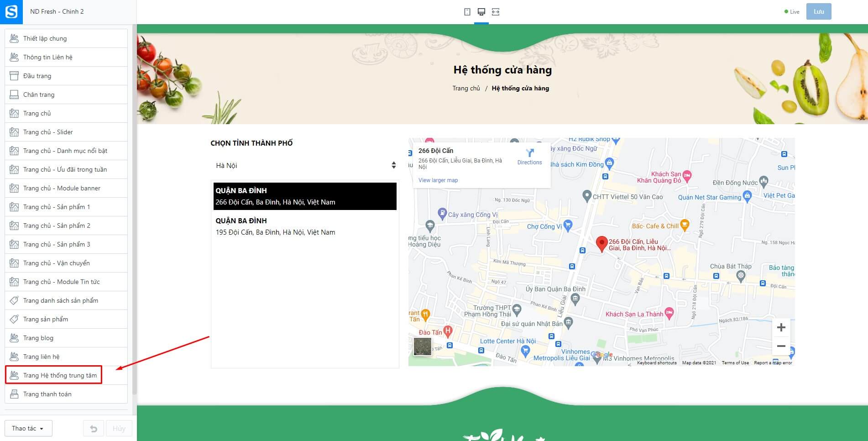868x441 pixels.
Task: Click the Trang chủ breadcrumb link
Action: 466,88
